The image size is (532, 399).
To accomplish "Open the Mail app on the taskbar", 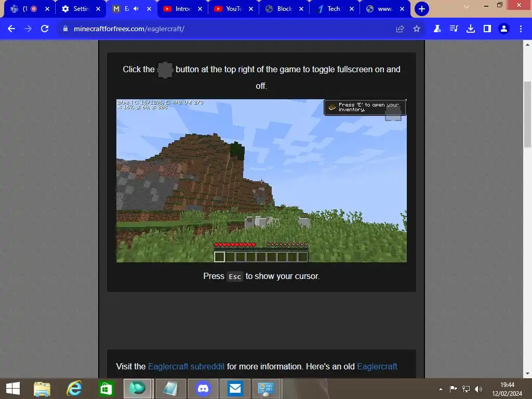I will pyautogui.click(x=235, y=389).
